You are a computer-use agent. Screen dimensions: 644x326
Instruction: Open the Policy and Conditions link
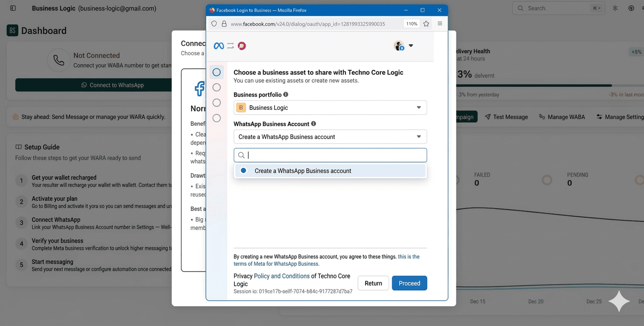pyautogui.click(x=282, y=276)
